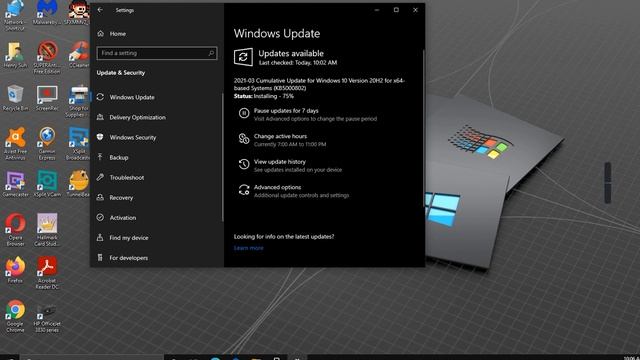640x360 pixels.
Task: Select the XSplit Broadcaster icon
Action: tap(78, 144)
